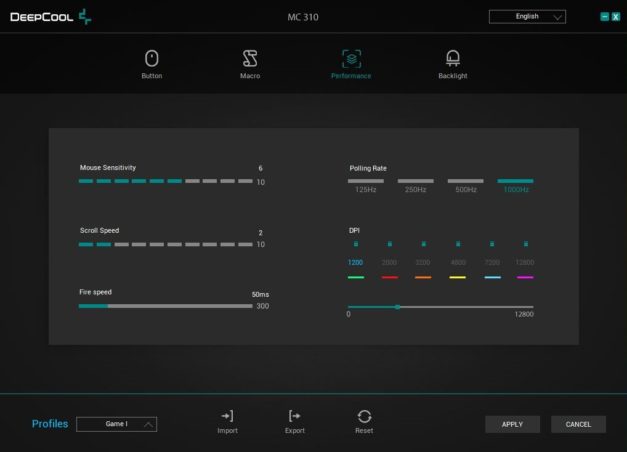Select the 500Hz polling rate

tap(465, 182)
